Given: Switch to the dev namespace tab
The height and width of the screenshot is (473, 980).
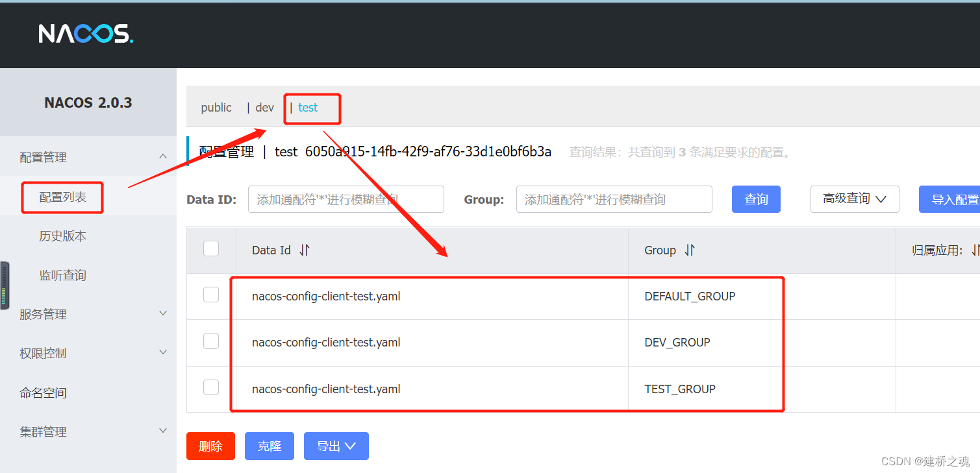Looking at the screenshot, I should point(265,108).
